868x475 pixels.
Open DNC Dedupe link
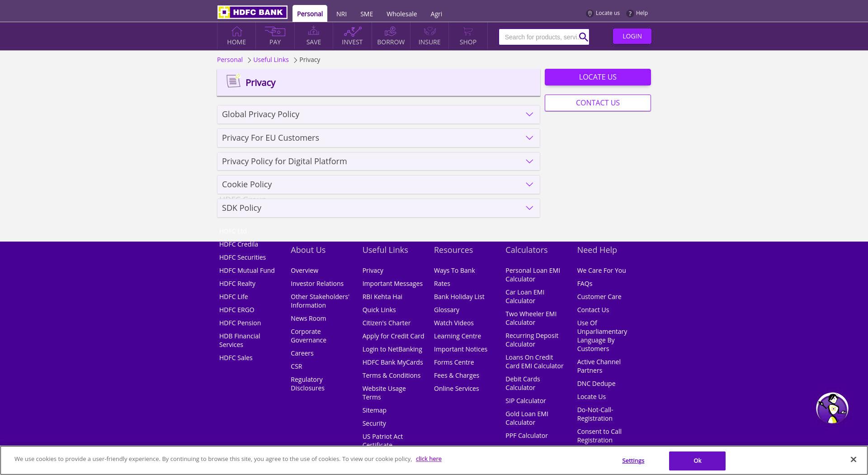(x=596, y=384)
